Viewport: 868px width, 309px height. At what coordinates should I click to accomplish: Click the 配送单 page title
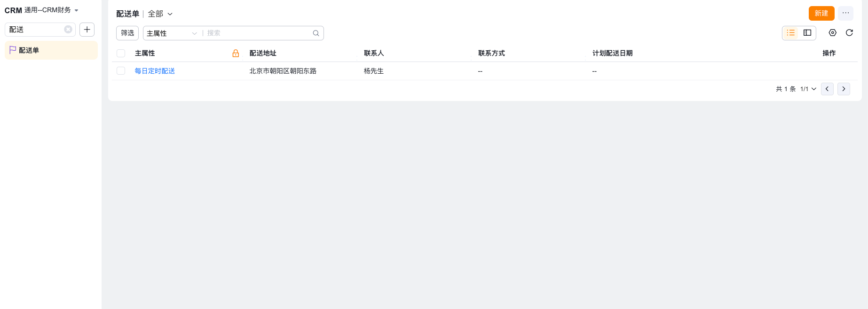click(x=127, y=14)
